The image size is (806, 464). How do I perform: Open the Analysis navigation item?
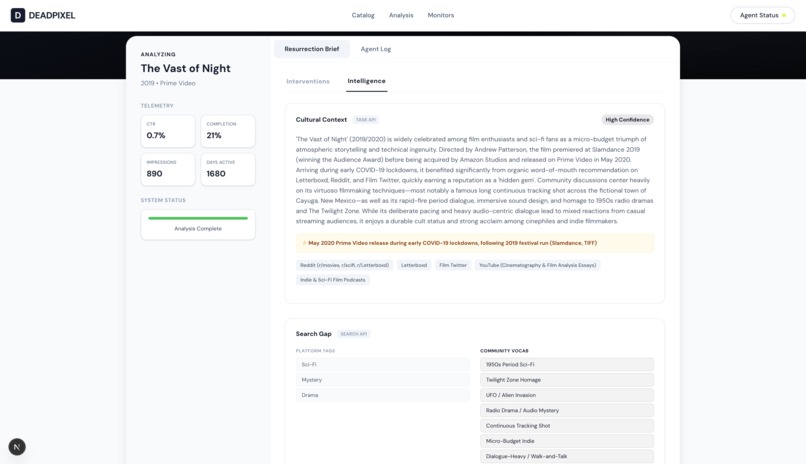pos(401,15)
